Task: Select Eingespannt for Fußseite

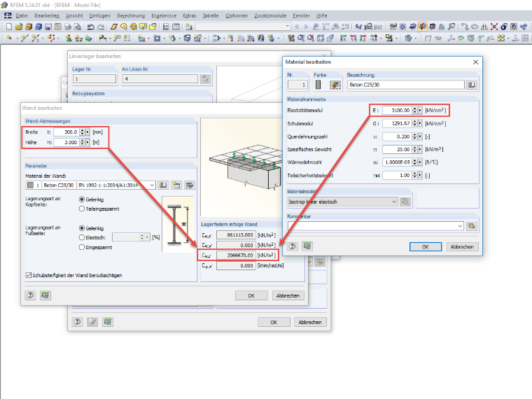Action: pyautogui.click(x=82, y=247)
